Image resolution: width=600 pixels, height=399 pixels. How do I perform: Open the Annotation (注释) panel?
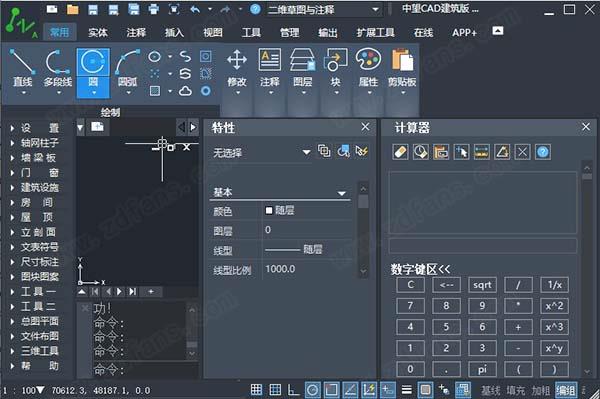point(270,71)
